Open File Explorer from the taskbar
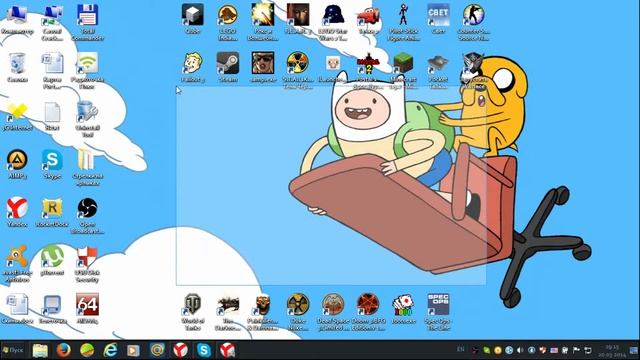The width and height of the screenshot is (640, 360). 40,350
